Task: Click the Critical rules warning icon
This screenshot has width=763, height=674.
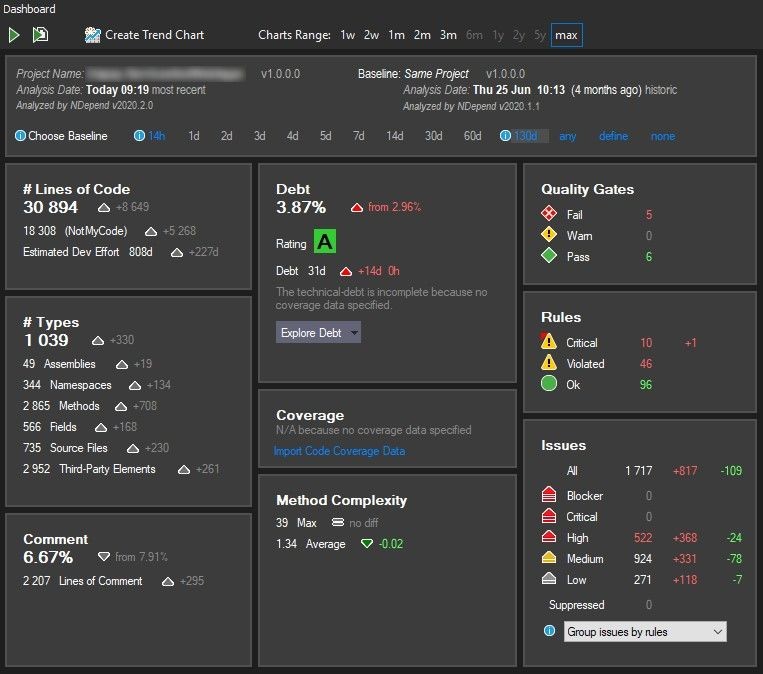Action: 549,343
